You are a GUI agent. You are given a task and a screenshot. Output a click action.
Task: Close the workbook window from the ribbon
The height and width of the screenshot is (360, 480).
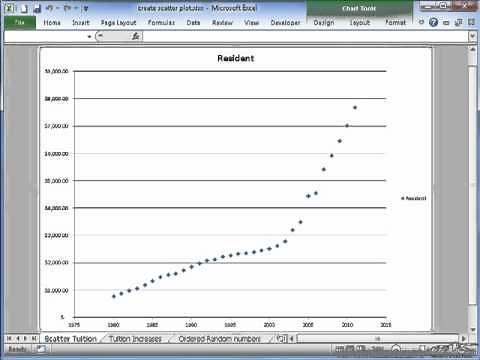pyautogui.click(x=471, y=22)
